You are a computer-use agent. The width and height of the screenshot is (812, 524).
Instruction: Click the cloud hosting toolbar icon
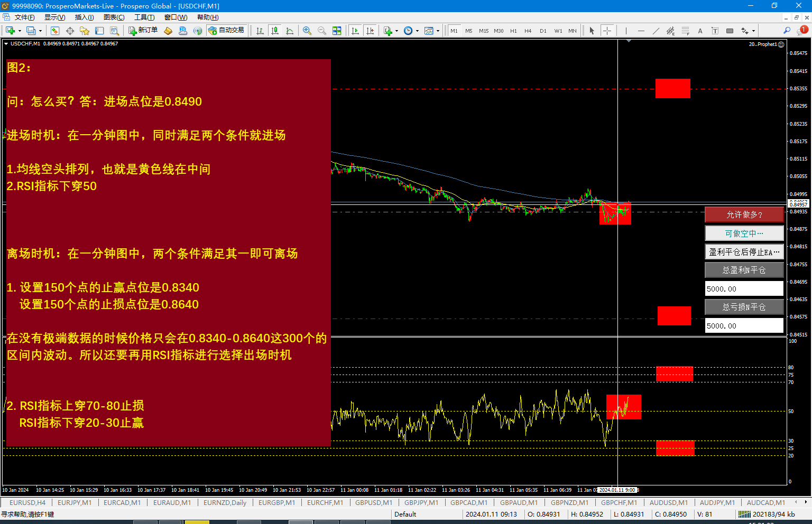(183, 31)
